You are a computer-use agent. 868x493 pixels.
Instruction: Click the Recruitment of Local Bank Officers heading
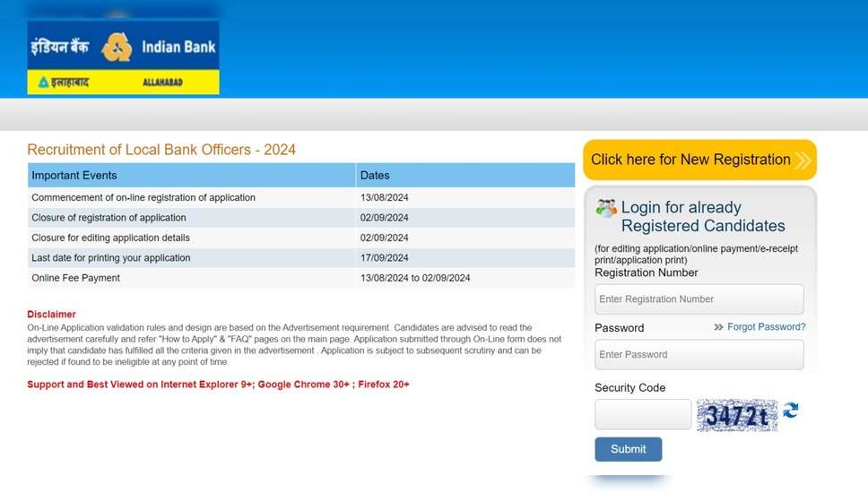(x=161, y=150)
